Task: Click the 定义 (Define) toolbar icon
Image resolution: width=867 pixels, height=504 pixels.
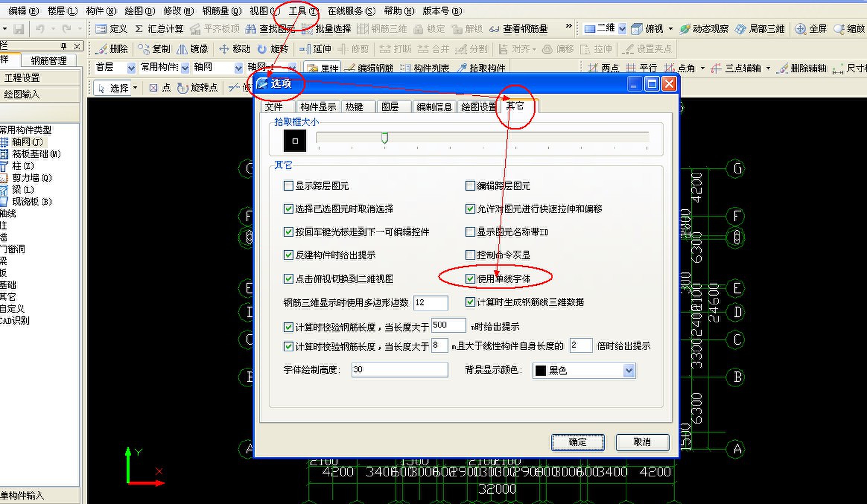Action: (111, 29)
